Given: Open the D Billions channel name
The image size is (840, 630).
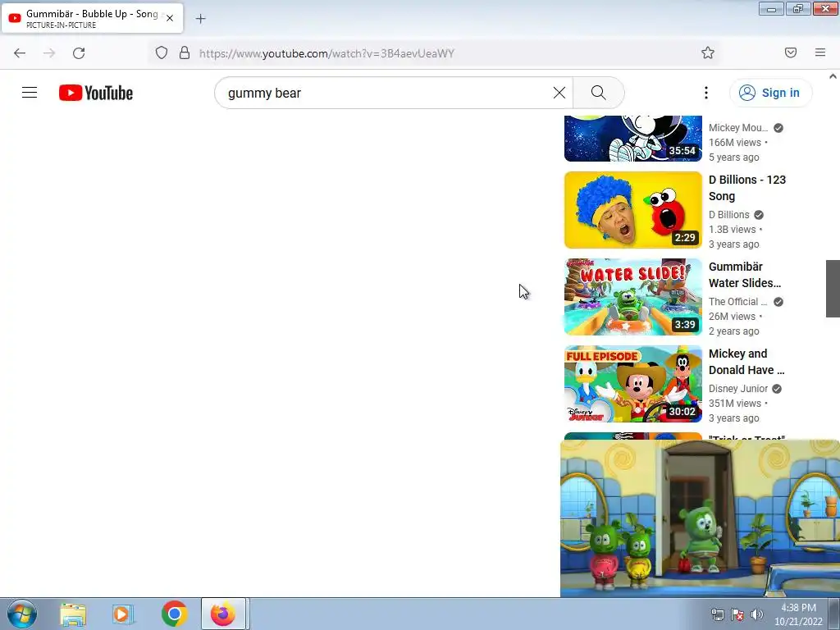Looking at the screenshot, I should coord(729,215).
